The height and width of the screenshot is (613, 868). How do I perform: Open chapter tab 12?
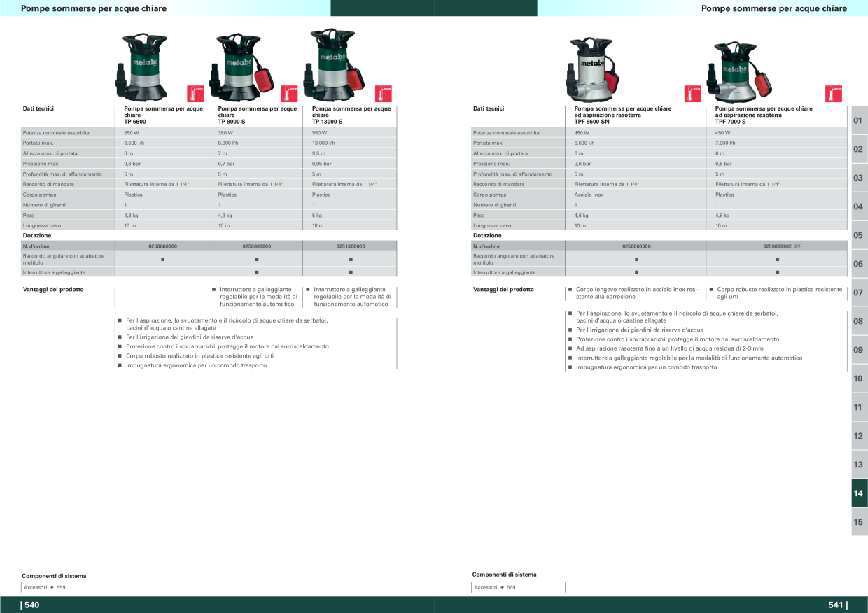click(x=859, y=436)
